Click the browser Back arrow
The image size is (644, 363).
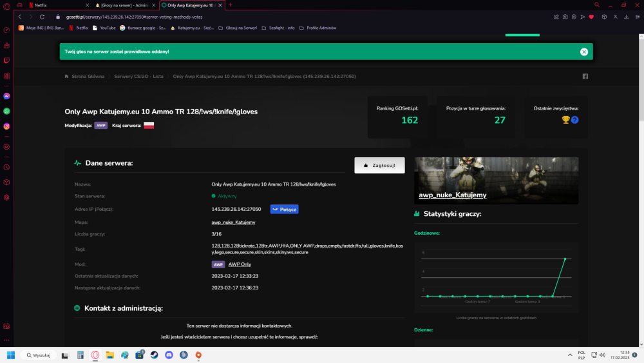click(20, 17)
